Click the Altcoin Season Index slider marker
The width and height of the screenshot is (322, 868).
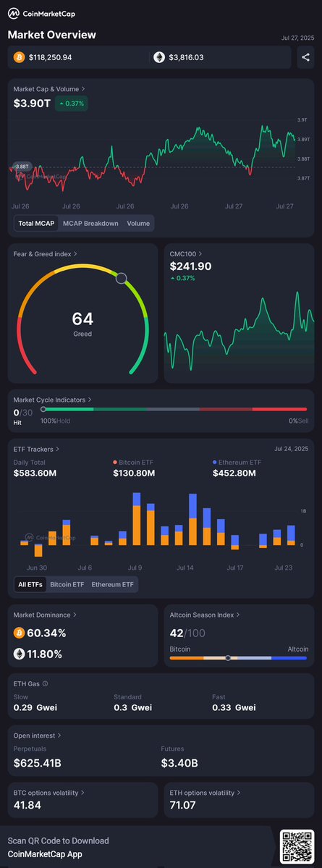point(228,657)
